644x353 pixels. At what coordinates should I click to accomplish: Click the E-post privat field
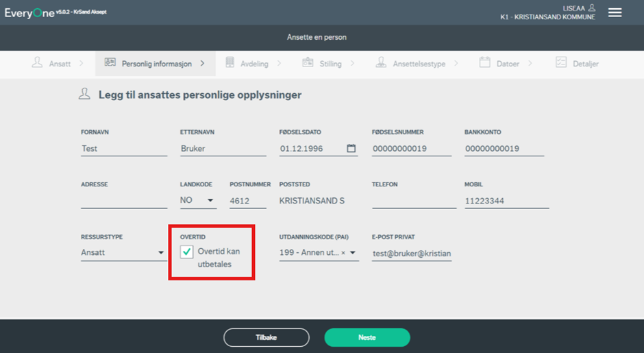[x=411, y=253]
